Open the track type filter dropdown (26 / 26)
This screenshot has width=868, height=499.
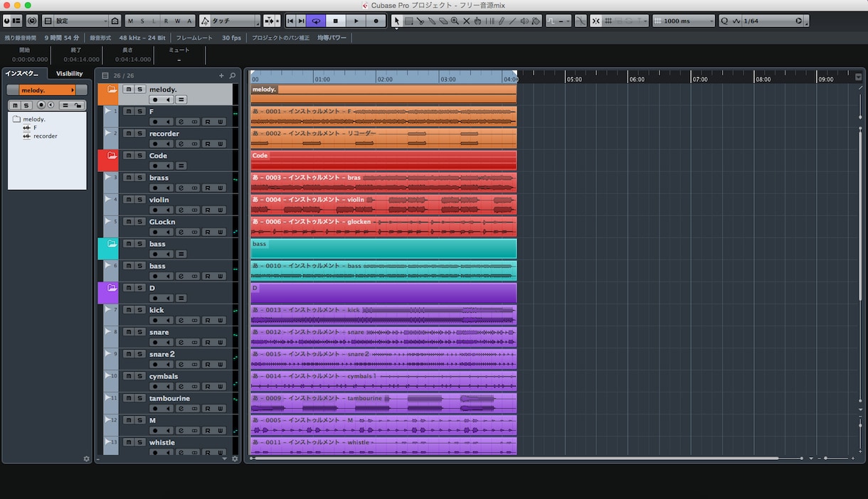105,75
